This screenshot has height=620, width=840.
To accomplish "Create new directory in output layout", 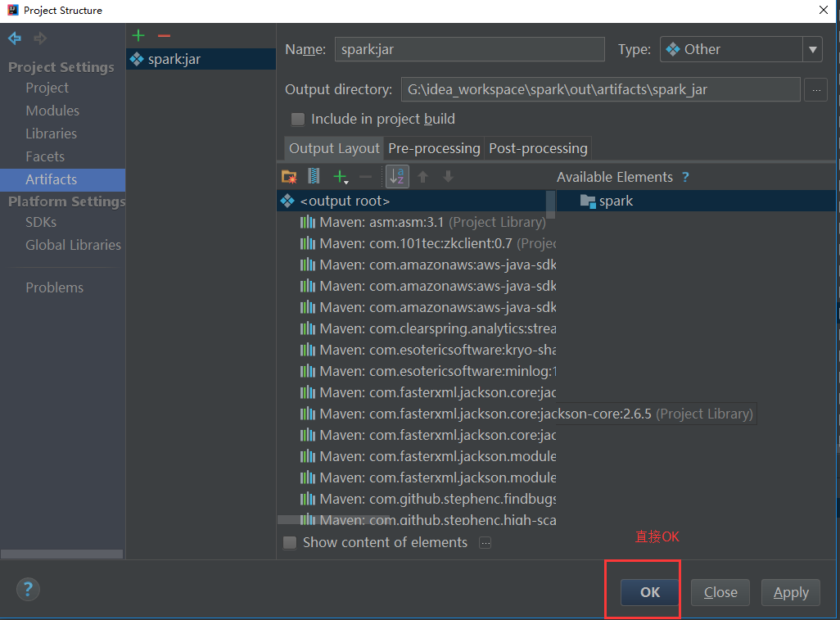I will click(x=289, y=176).
